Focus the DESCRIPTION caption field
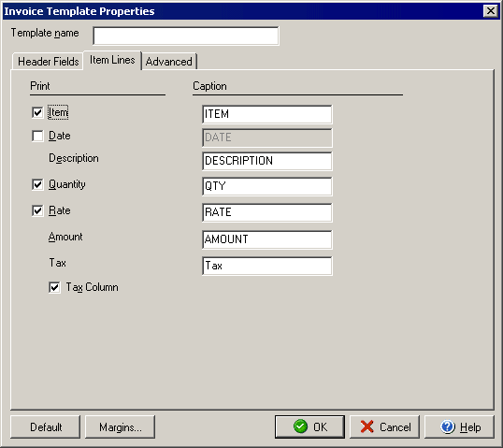Viewport: 503px width, 448px height. pyautogui.click(x=267, y=161)
